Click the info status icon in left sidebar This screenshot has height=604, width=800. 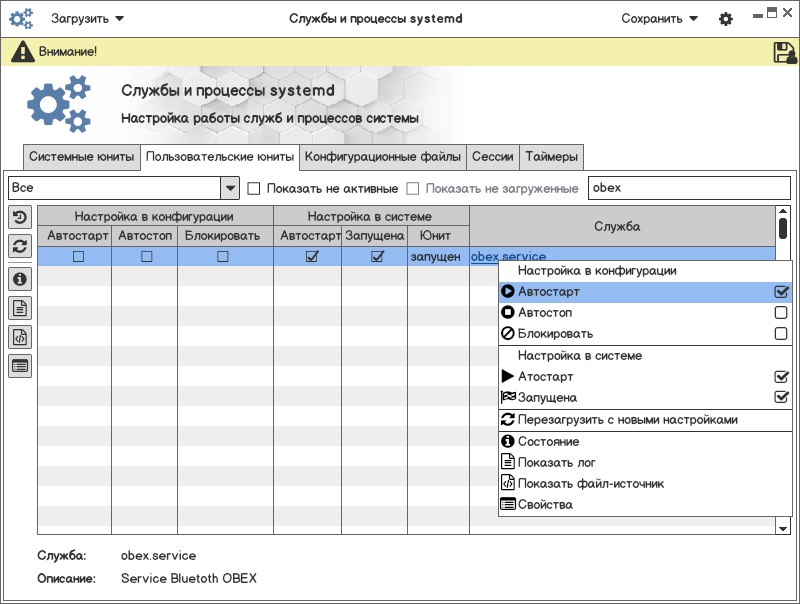[x=19, y=279]
